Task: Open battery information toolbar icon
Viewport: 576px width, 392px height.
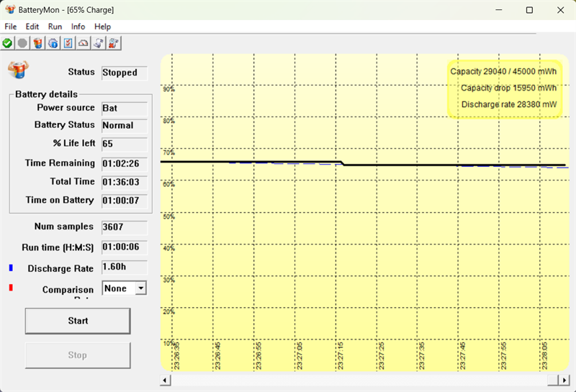Action: pyautogui.click(x=38, y=43)
